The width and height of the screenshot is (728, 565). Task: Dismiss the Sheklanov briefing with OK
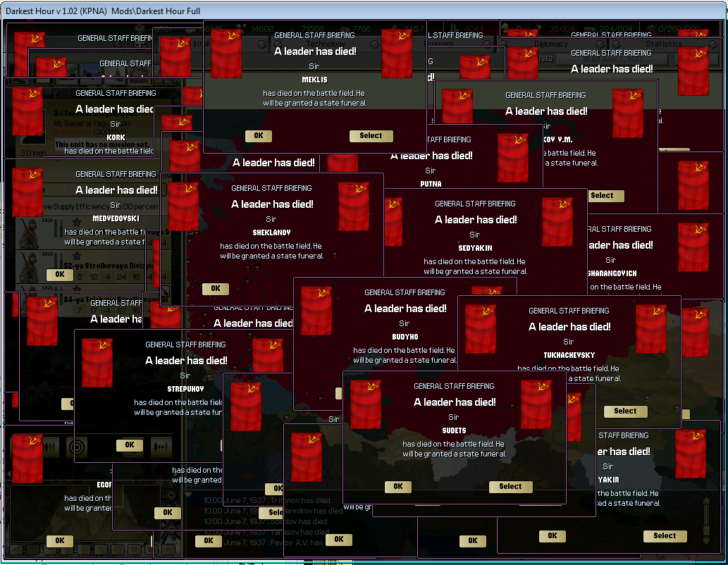[x=216, y=288]
